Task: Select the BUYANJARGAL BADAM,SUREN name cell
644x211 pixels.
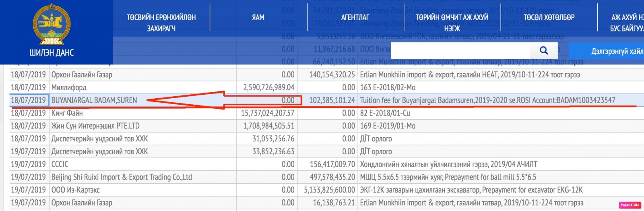Action: tap(94, 100)
